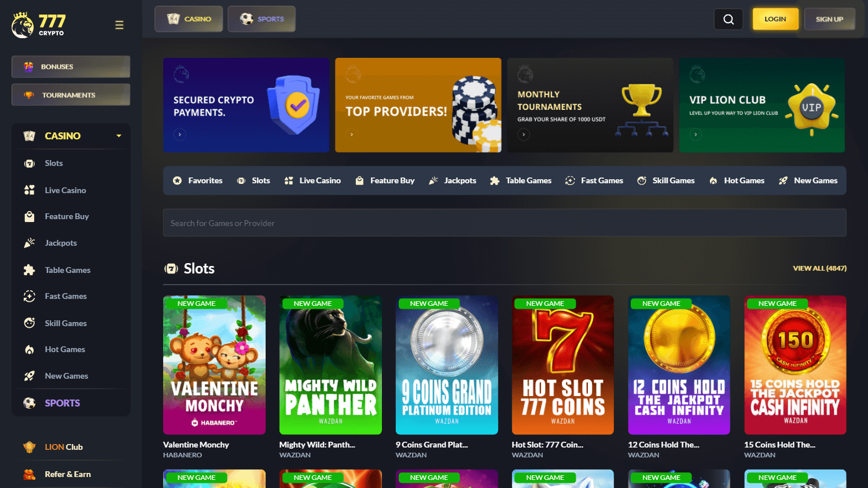Open Valentine Monchy game thumbnail
The image size is (868, 488).
pos(214,365)
